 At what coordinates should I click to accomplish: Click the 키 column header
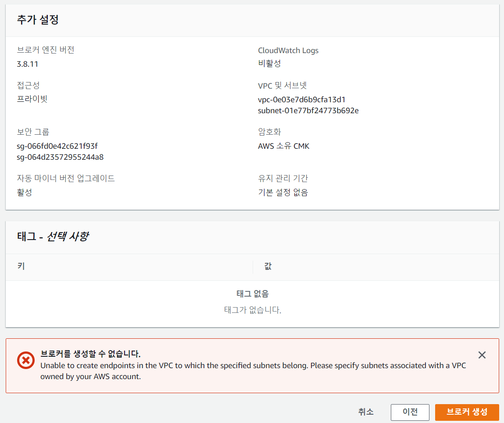21,266
